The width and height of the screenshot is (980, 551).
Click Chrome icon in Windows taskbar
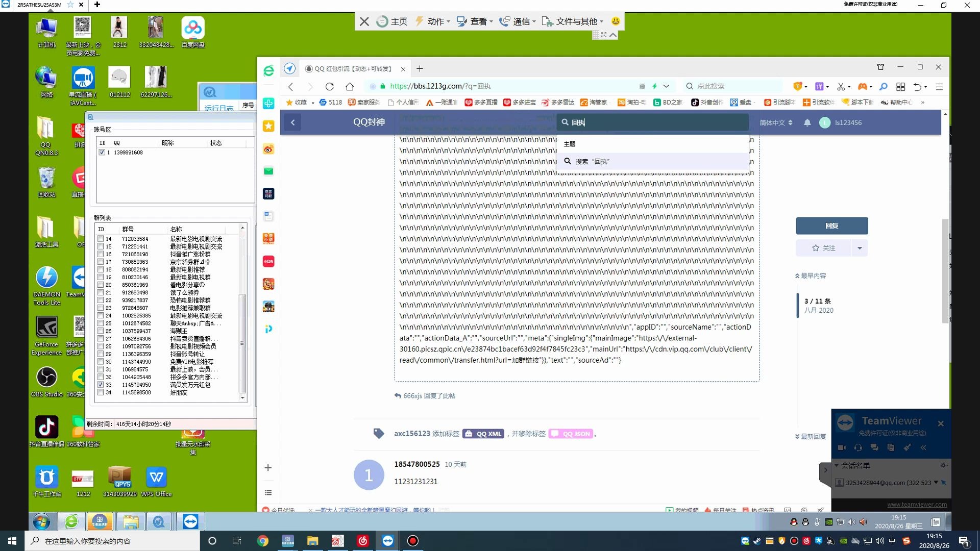point(262,541)
